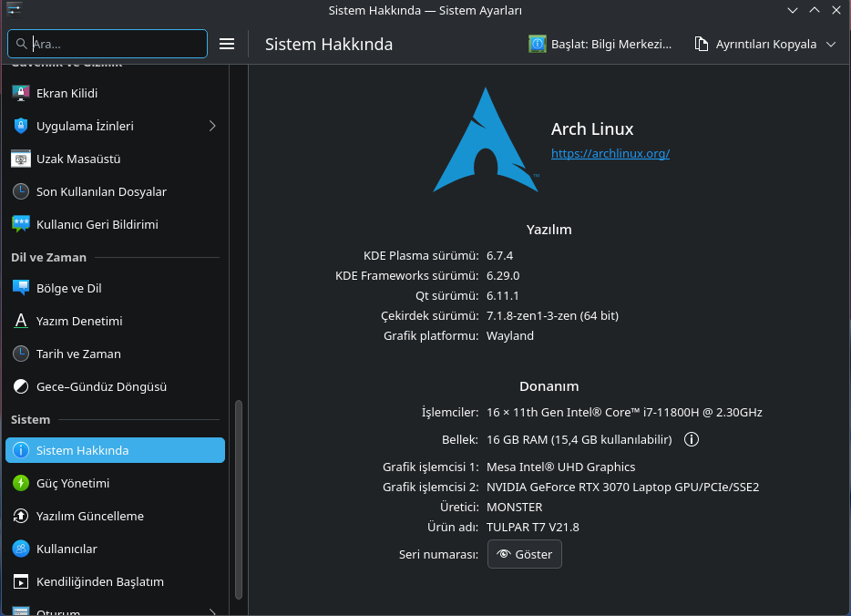Launch Başlat: Bilgi Merkezi
The image size is (851, 616).
600,44
